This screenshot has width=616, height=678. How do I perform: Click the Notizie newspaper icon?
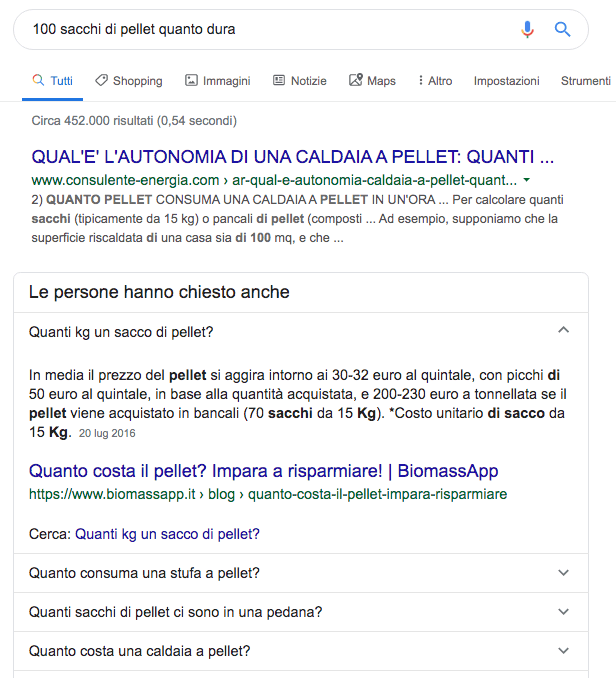(279, 80)
